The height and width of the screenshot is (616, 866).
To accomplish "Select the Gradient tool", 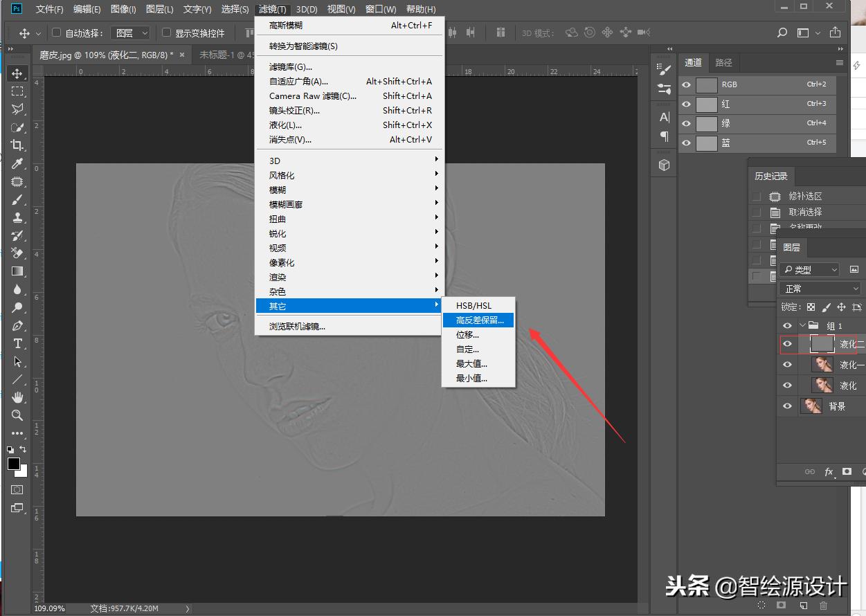I will tap(17, 271).
